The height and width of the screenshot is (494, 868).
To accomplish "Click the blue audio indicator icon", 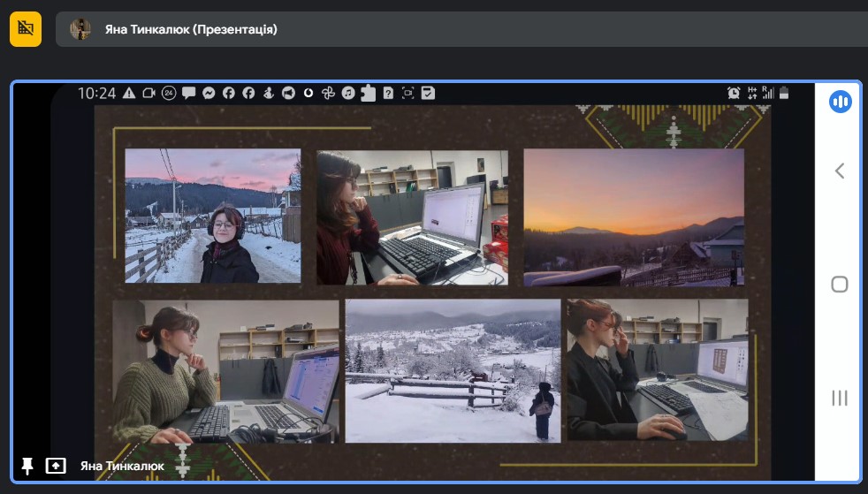I will point(840,102).
